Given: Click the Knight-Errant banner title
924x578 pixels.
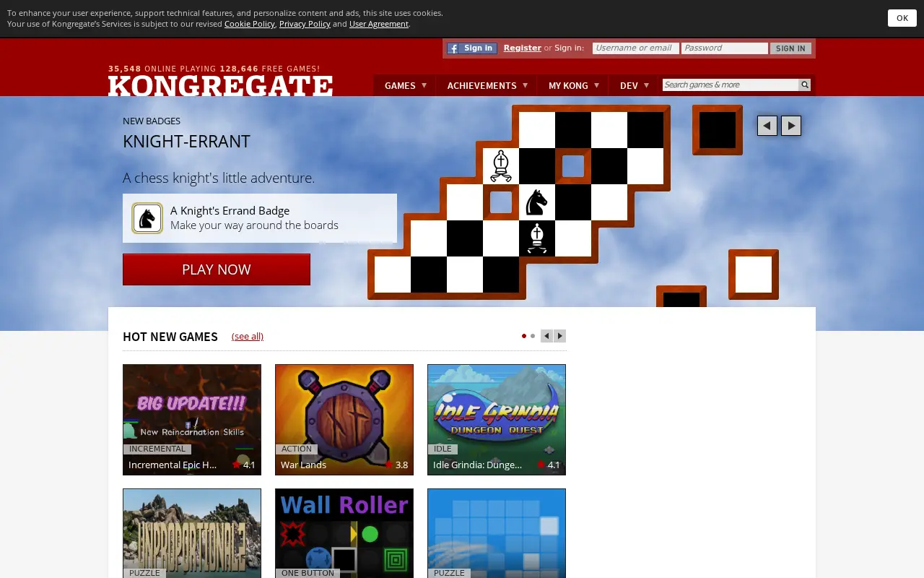Looking at the screenshot, I should coord(186,142).
